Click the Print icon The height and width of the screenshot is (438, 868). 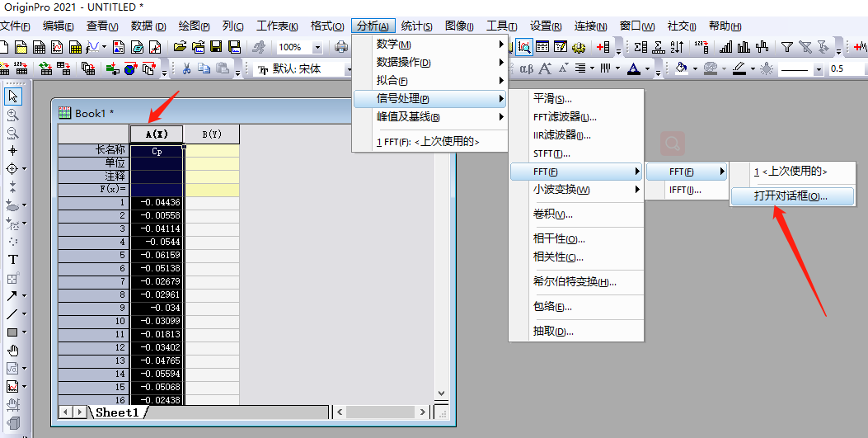[342, 47]
